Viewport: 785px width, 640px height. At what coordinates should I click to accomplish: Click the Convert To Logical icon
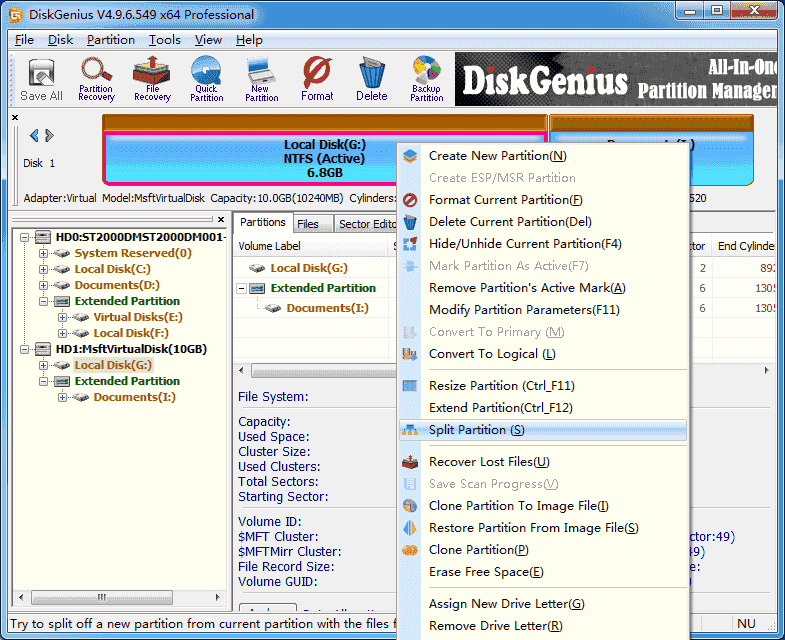pyautogui.click(x=410, y=354)
